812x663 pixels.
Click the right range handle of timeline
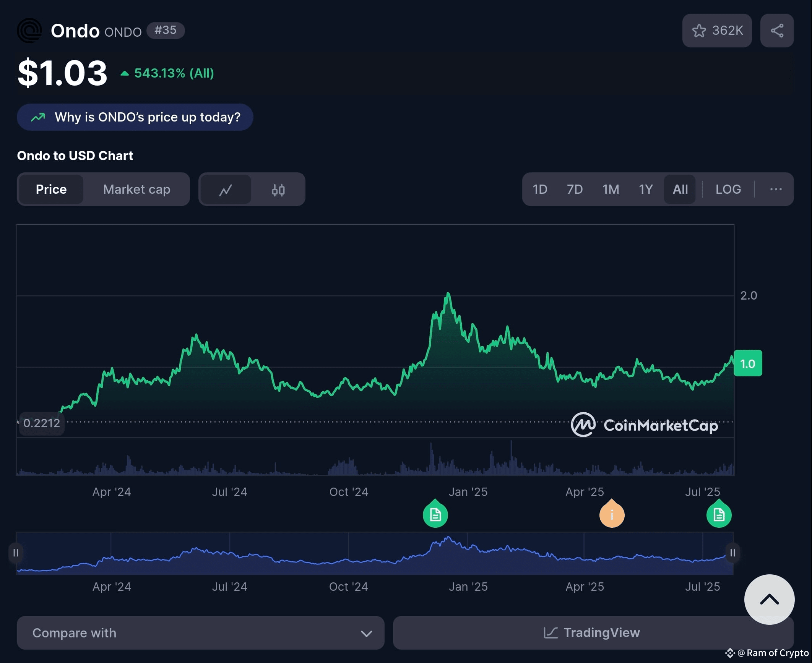pos(732,553)
